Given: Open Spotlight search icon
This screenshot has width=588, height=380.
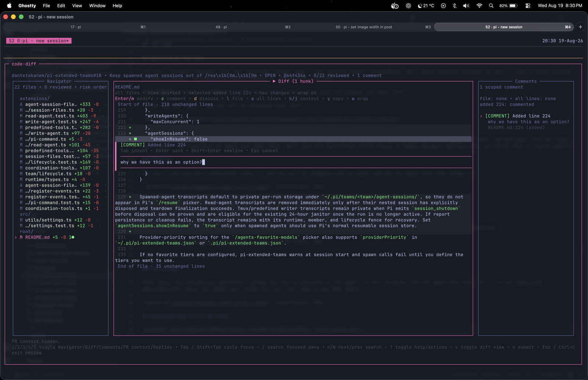Looking at the screenshot, I should [491, 6].
